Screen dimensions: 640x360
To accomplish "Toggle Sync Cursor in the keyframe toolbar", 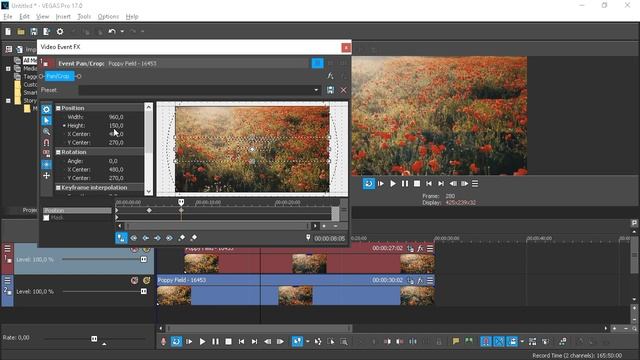I will 121,238.
